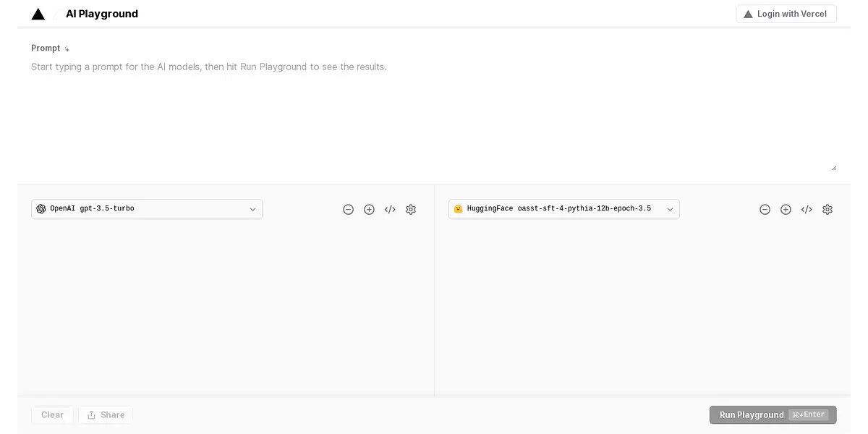Click the Share button
Image resolution: width=868 pixels, height=434 pixels.
pos(106,414)
